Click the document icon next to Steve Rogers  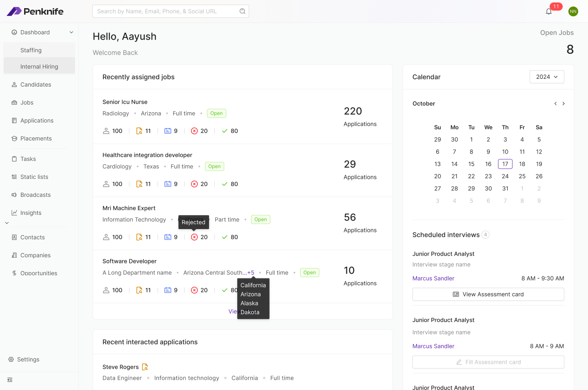145,367
